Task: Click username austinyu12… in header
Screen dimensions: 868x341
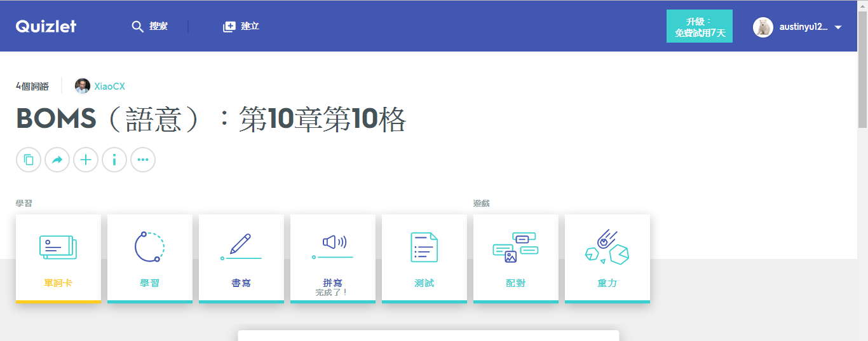Action: 803,27
